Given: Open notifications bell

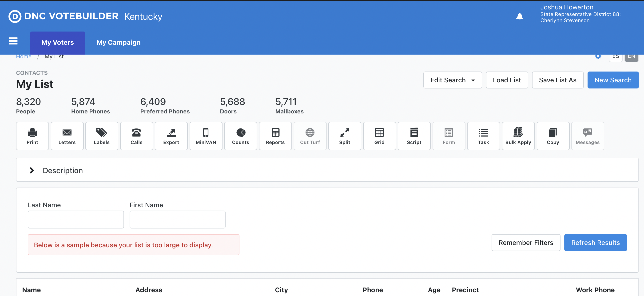Looking at the screenshot, I should (520, 16).
